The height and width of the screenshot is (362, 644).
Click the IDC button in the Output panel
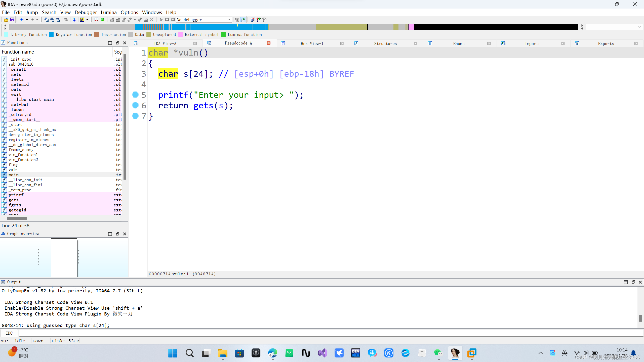tap(9, 333)
